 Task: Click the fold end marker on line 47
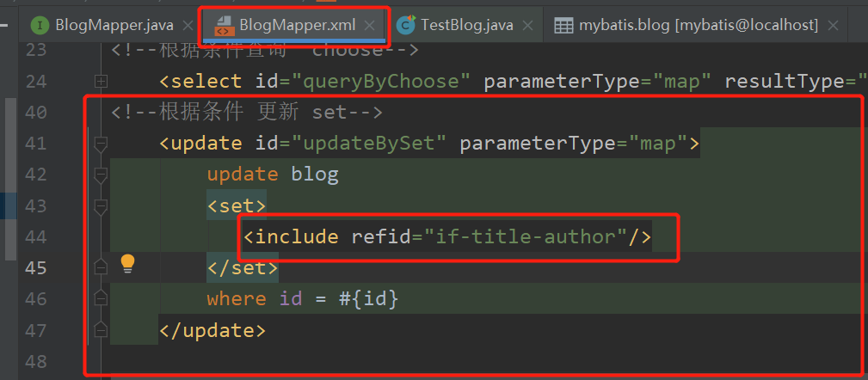click(101, 330)
